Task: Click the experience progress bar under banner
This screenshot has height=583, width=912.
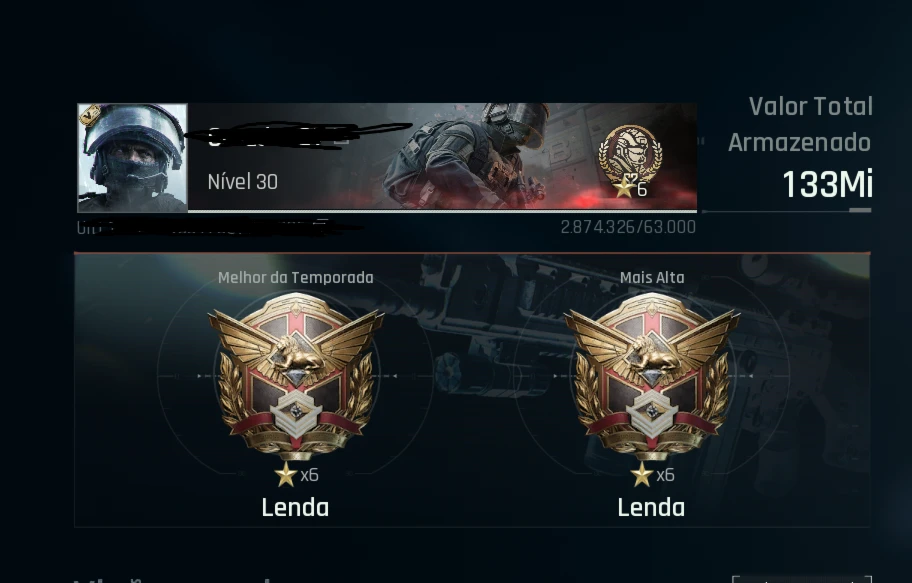Action: pyautogui.click(x=443, y=211)
